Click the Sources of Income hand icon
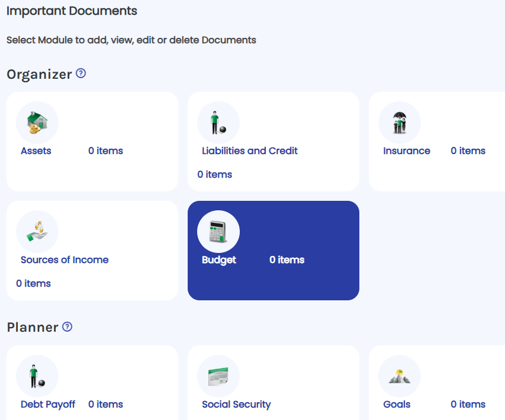 [x=37, y=232]
